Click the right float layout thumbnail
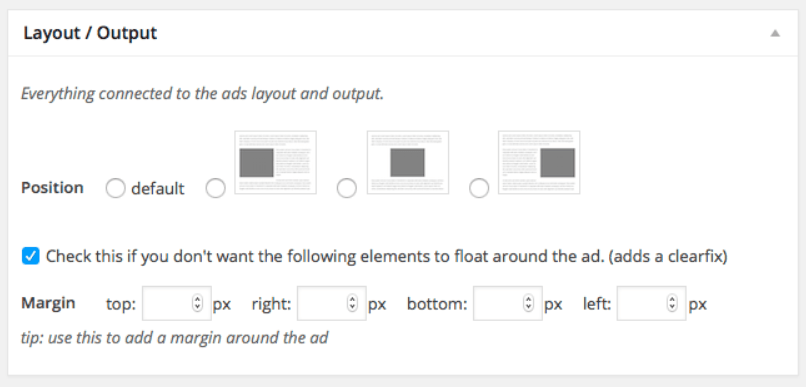This screenshot has height=387, width=806. pyautogui.click(x=539, y=162)
